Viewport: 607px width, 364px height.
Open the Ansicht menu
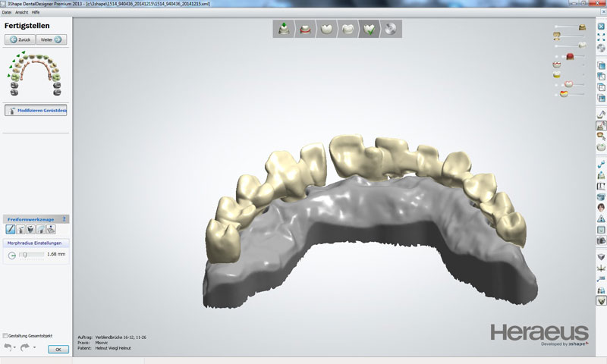20,13
